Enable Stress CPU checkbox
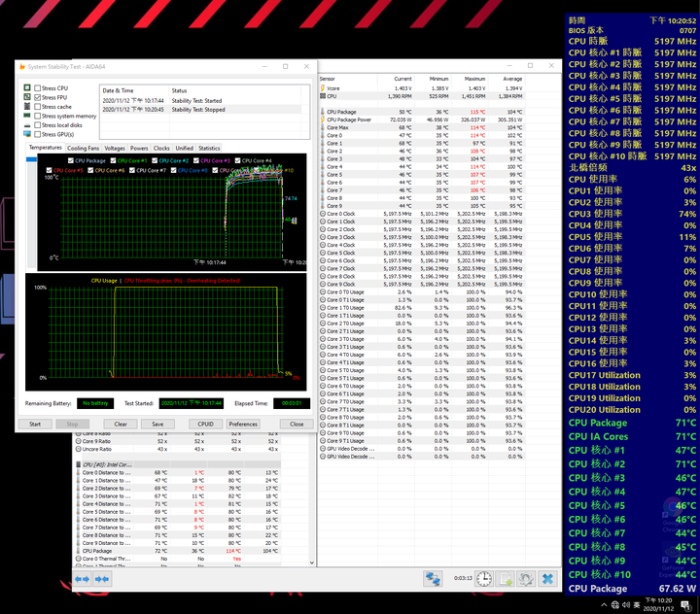Image resolution: width=700 pixels, height=614 pixels. coord(38,87)
